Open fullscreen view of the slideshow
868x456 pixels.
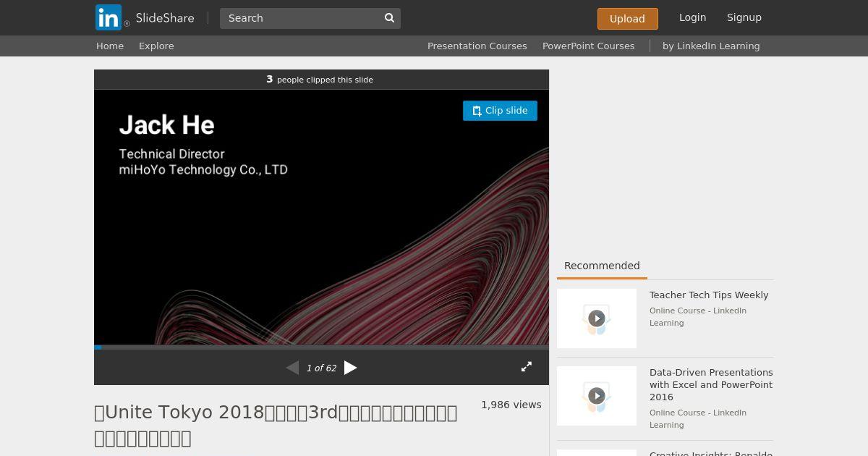pyautogui.click(x=527, y=367)
